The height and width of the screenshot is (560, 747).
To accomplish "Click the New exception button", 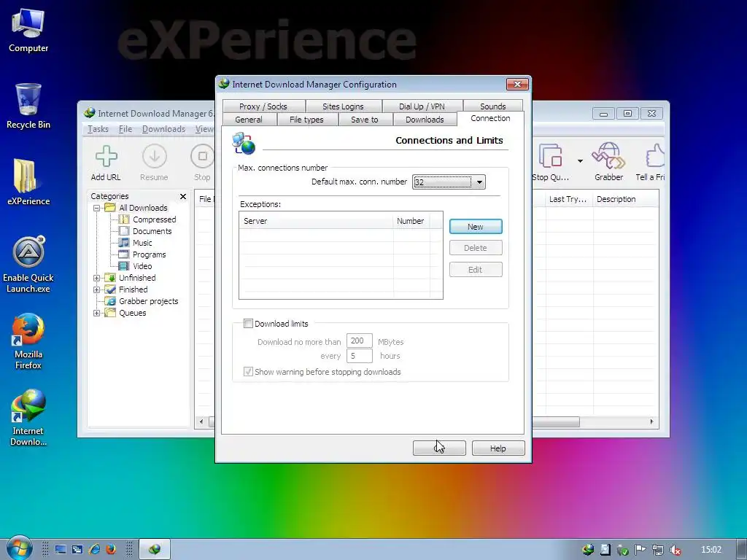I will [x=476, y=227].
